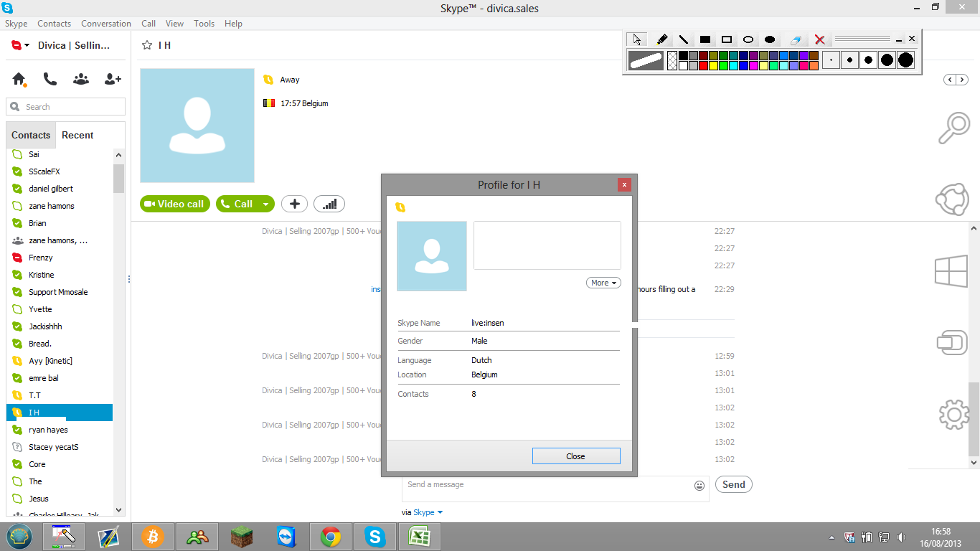Click the contact Search field
The height and width of the screenshot is (551, 980).
pos(66,107)
